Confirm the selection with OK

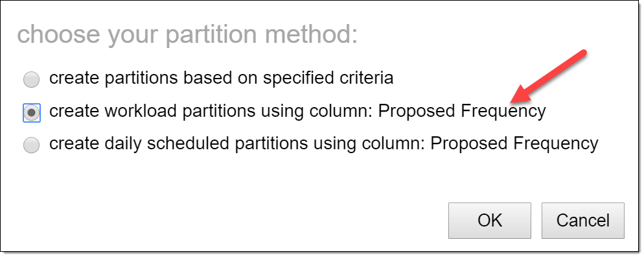point(490,221)
